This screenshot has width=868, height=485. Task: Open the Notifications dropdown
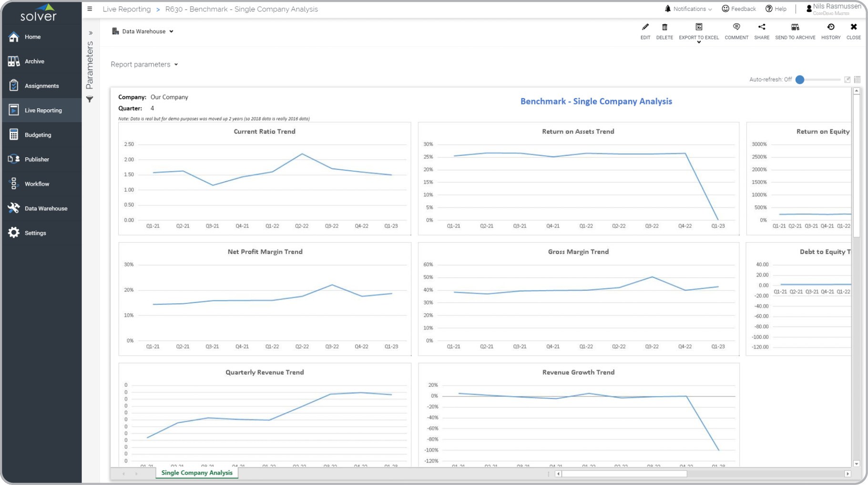pyautogui.click(x=688, y=9)
